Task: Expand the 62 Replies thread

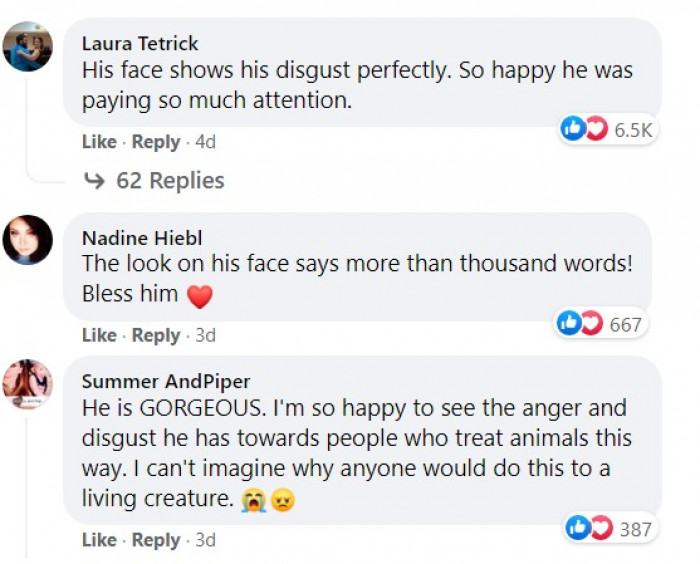Action: point(170,181)
